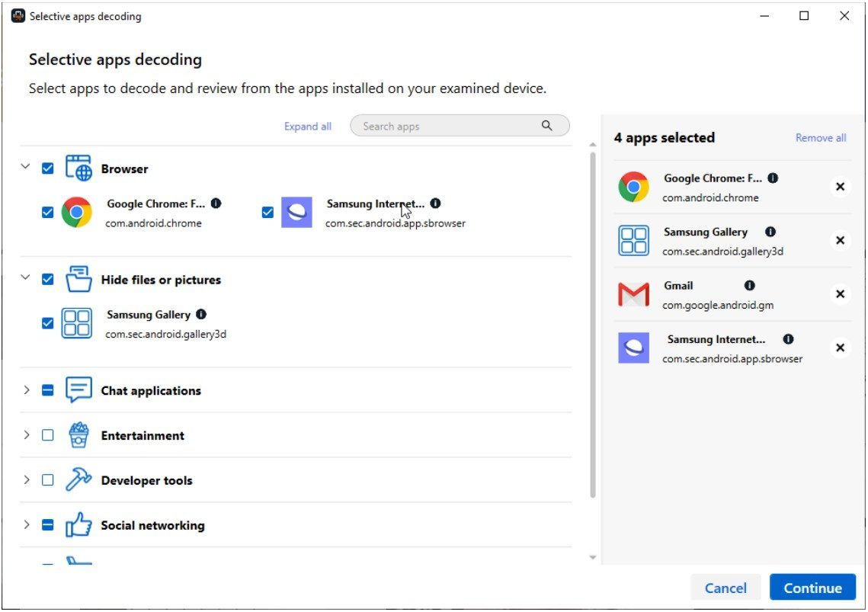Expand the Entertainment category
This screenshot has height=612, width=868.
tap(26, 434)
